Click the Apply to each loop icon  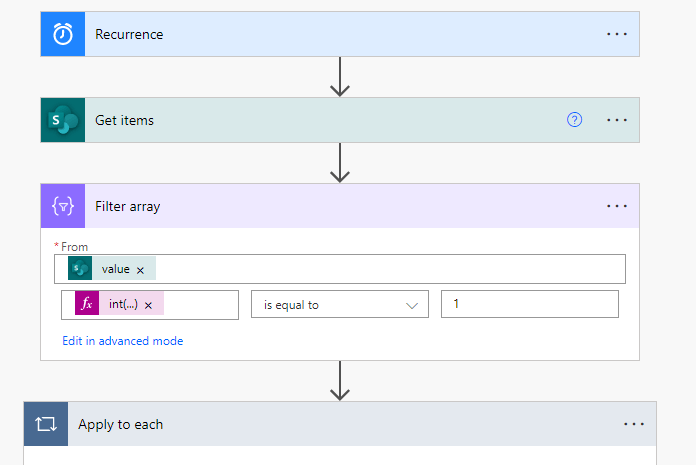coord(46,424)
